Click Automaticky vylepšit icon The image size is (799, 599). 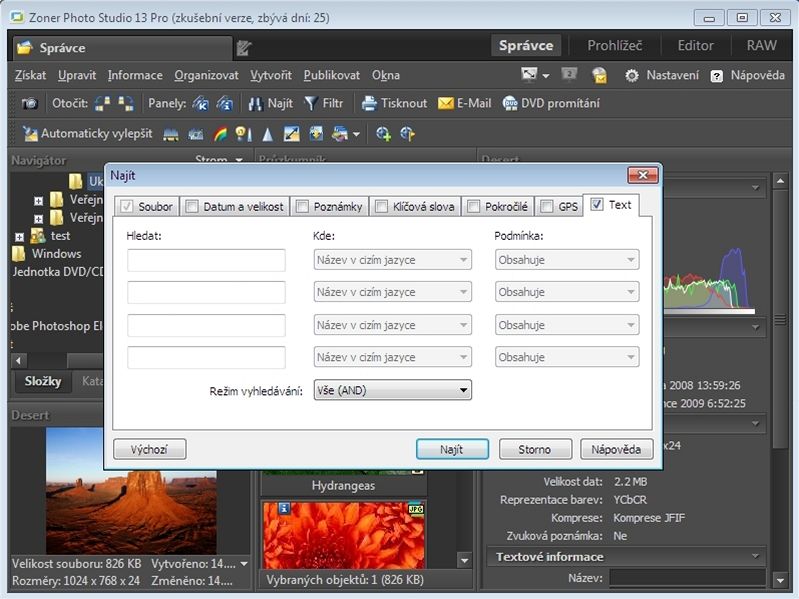coord(30,133)
